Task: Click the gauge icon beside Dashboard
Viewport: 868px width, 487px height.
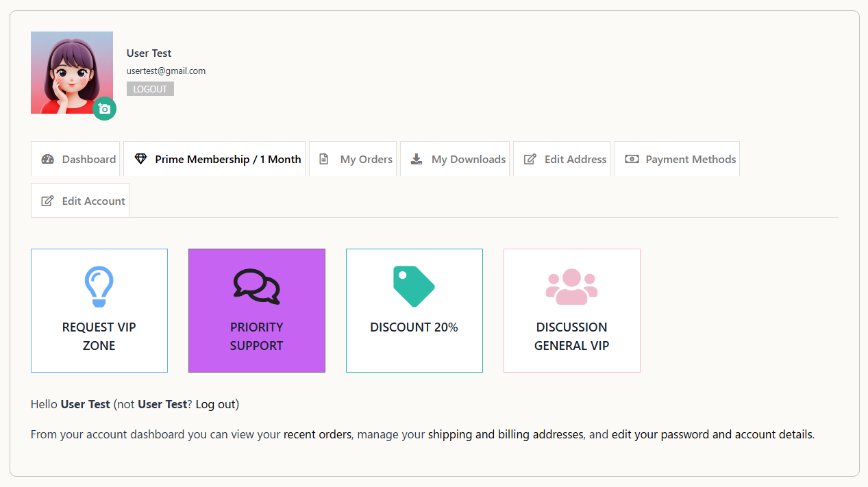Action: pos(47,159)
